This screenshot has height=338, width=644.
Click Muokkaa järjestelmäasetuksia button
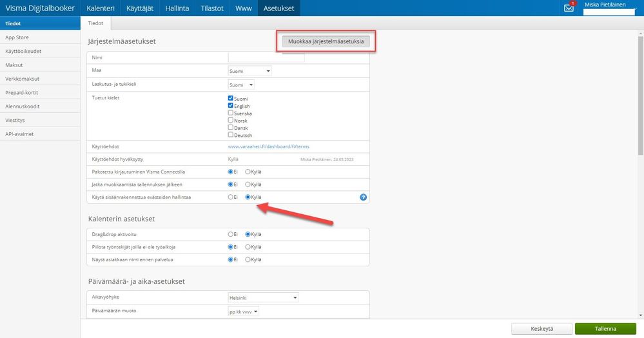coord(326,42)
